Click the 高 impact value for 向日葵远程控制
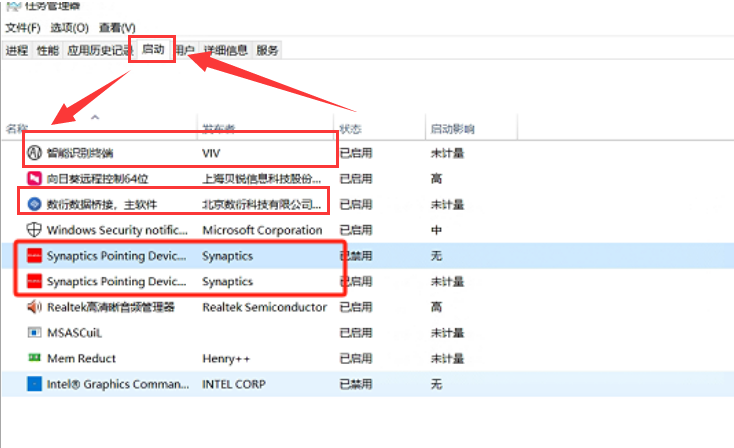 pos(436,178)
